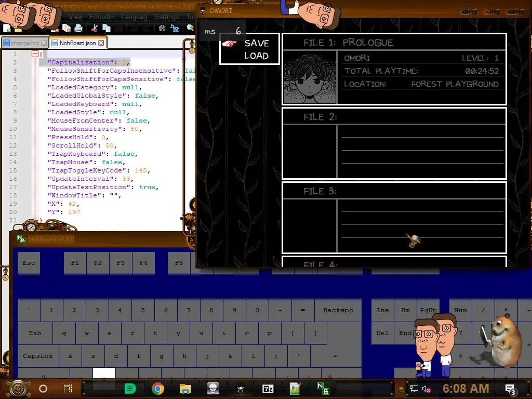Click Omori's portrait in FILE 1
Screen dimensions: 532x399
(310, 77)
